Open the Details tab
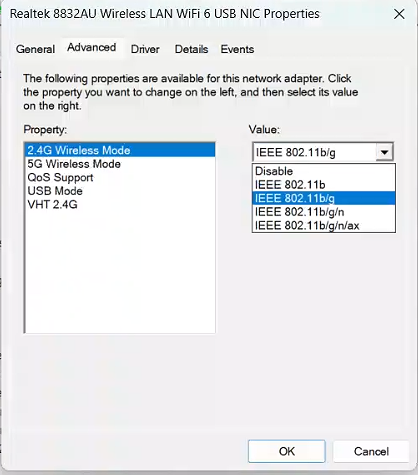Screen dimensions: 418x475 pos(191,49)
